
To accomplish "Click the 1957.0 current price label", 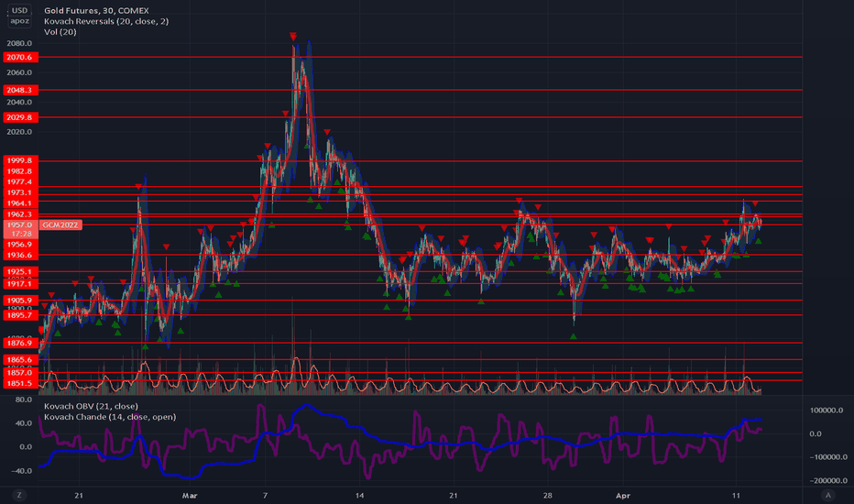I will point(21,225).
